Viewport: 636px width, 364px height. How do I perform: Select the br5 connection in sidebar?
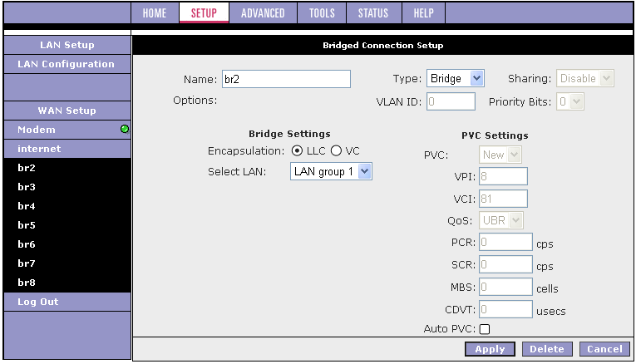pos(67,225)
